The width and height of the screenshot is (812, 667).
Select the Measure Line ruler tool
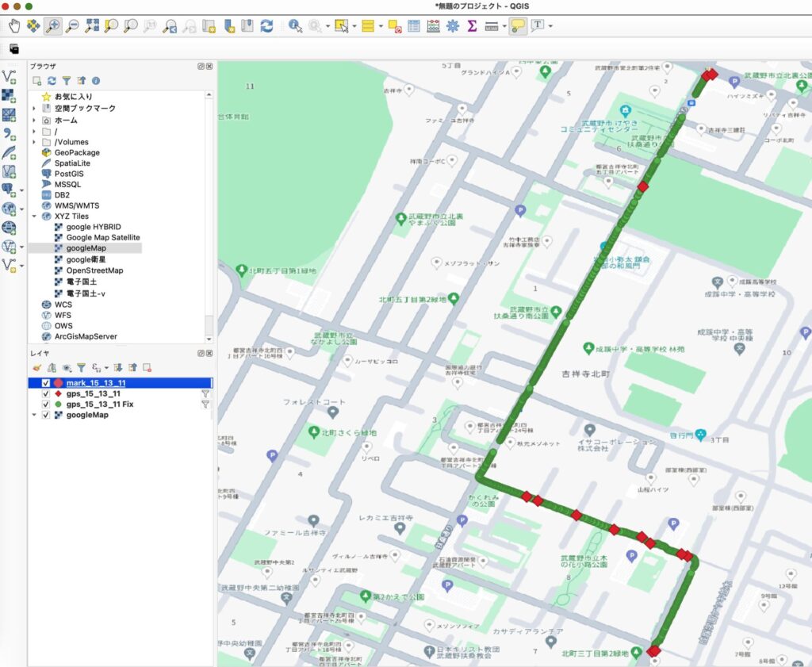click(x=492, y=26)
